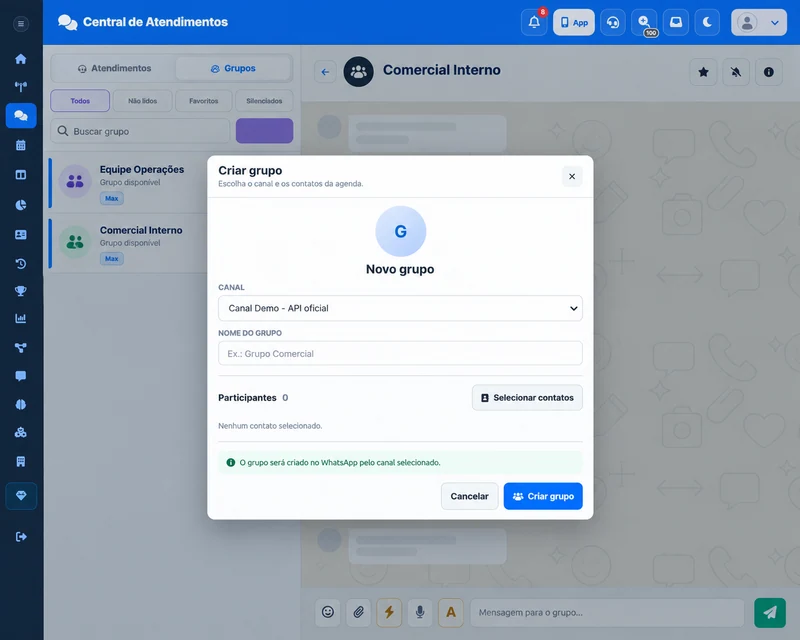Open the broadcast antenna sidebar icon

[x=21, y=86]
